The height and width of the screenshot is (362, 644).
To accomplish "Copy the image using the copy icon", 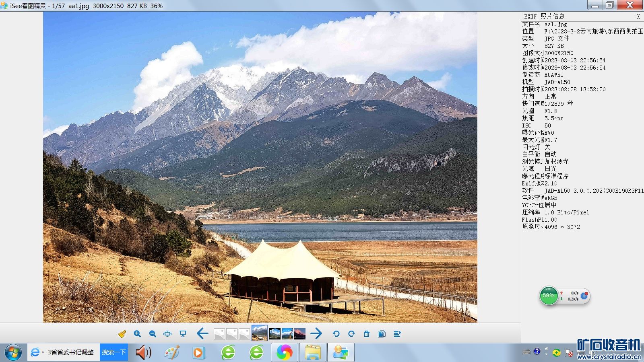I will (382, 334).
